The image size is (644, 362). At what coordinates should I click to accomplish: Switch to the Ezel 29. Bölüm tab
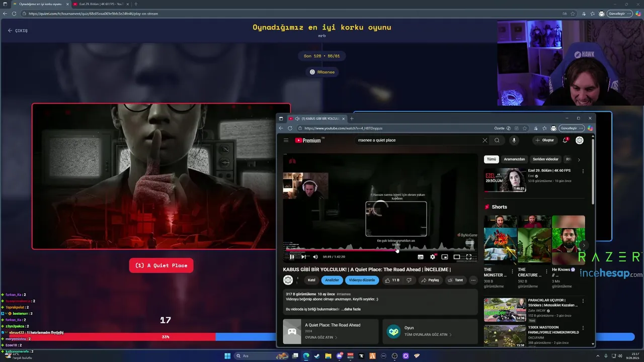pos(101,4)
